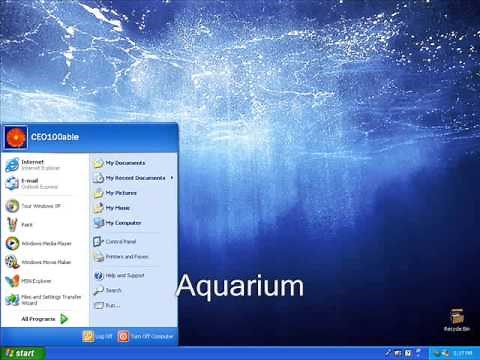Click the Log Off button
The height and width of the screenshot is (360, 480).
point(97,336)
